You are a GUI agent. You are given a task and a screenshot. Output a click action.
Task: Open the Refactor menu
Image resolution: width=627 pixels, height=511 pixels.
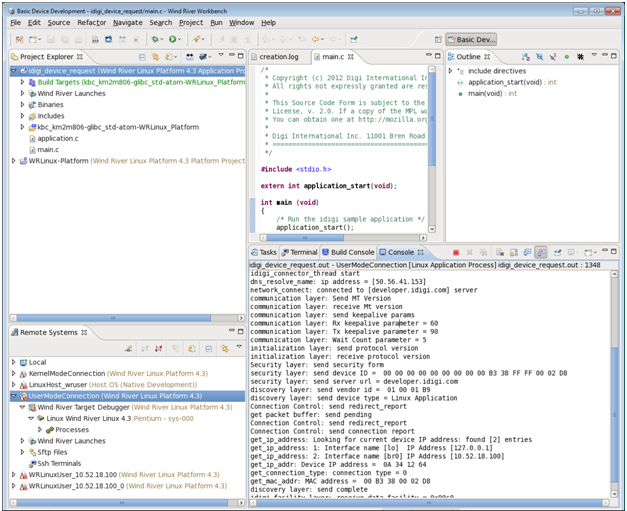click(x=91, y=22)
